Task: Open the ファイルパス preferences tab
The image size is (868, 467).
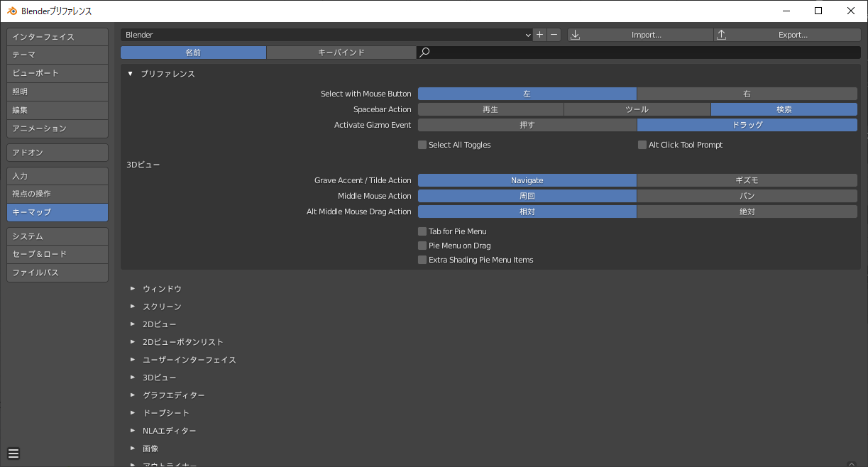Action: [x=57, y=273]
